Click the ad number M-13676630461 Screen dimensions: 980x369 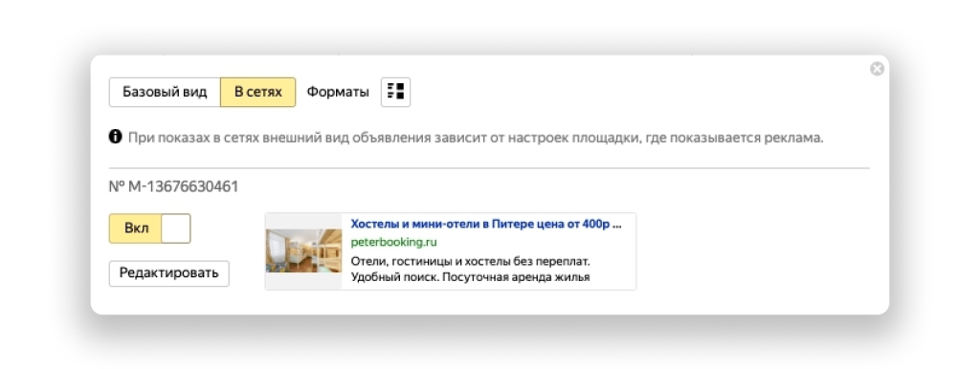183,186
